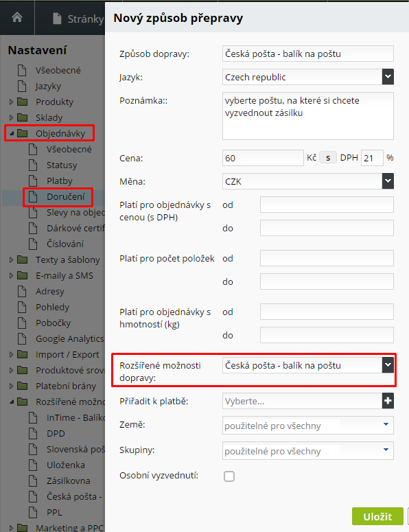Open the Země selection dropdown arrow
This screenshot has width=409, height=532.
[x=386, y=424]
